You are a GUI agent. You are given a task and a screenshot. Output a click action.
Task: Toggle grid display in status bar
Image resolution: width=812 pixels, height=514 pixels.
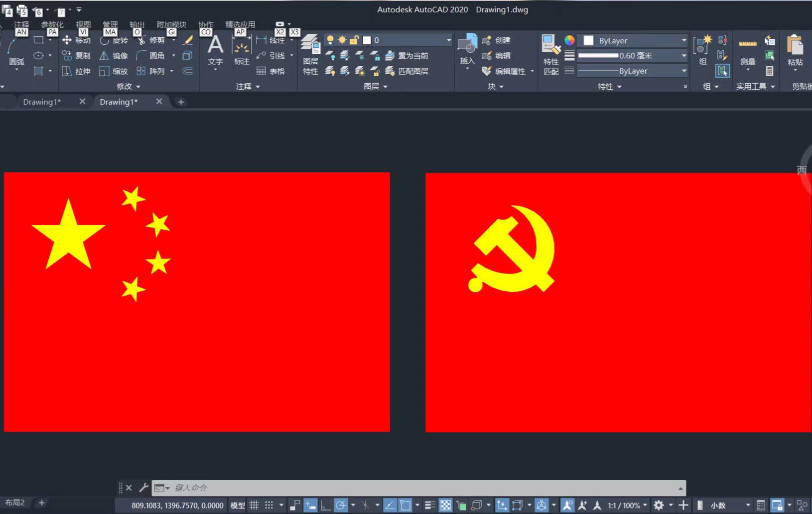[x=254, y=506]
